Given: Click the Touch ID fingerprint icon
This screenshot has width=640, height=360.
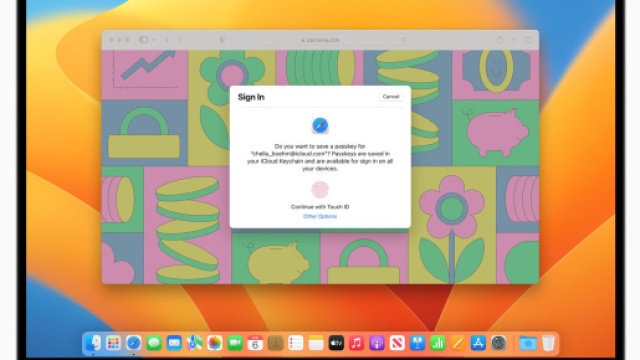Looking at the screenshot, I should (x=320, y=190).
